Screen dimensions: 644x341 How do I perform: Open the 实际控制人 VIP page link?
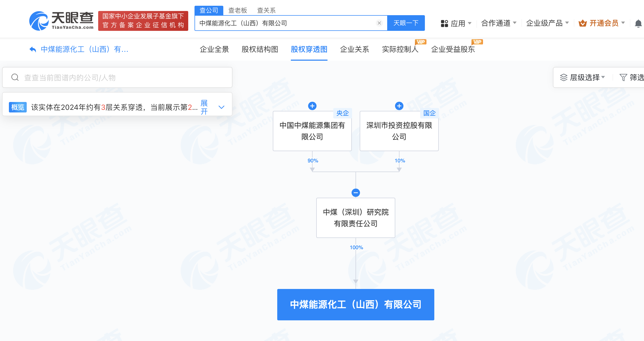[x=400, y=49]
